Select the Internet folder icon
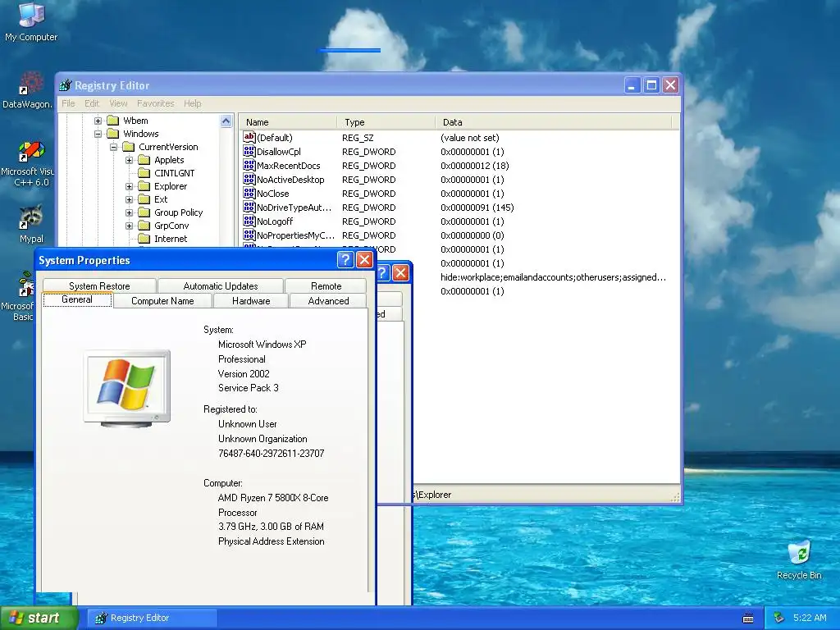 tap(144, 239)
